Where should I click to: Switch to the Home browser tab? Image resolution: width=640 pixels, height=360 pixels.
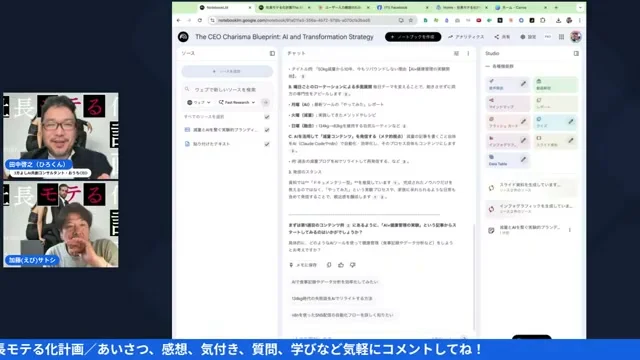click(x=461, y=7)
